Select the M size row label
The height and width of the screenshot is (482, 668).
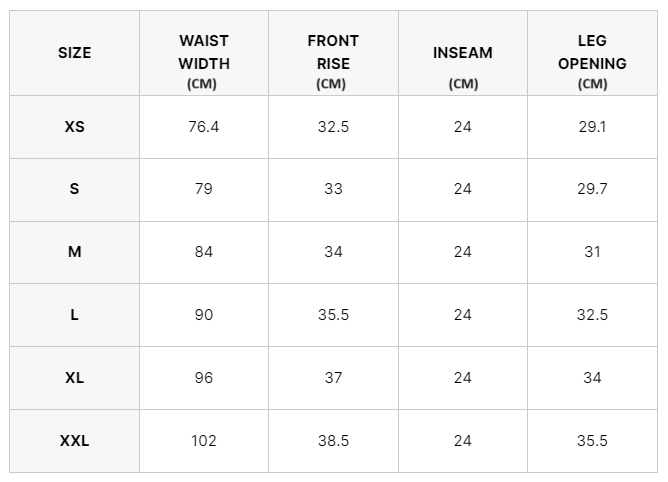(74, 252)
